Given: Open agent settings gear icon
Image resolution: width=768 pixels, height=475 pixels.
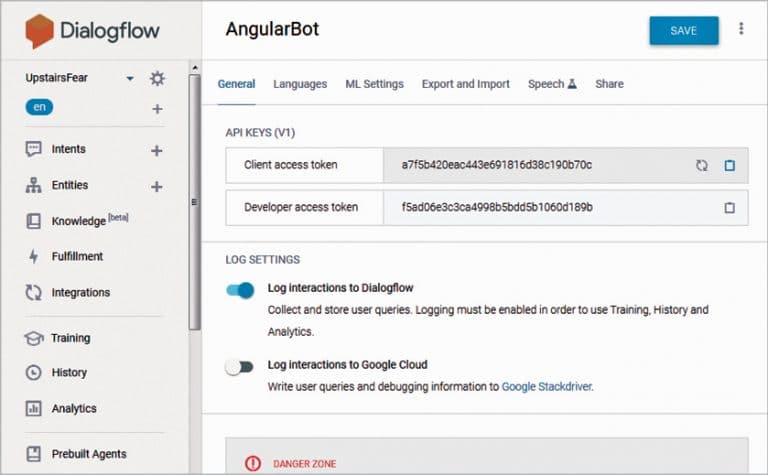Looking at the screenshot, I should [x=157, y=79].
